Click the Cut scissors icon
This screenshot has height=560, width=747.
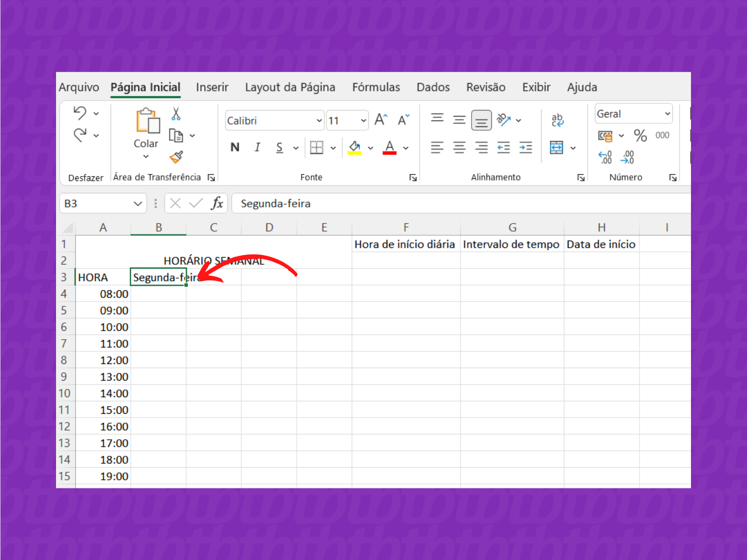176,114
